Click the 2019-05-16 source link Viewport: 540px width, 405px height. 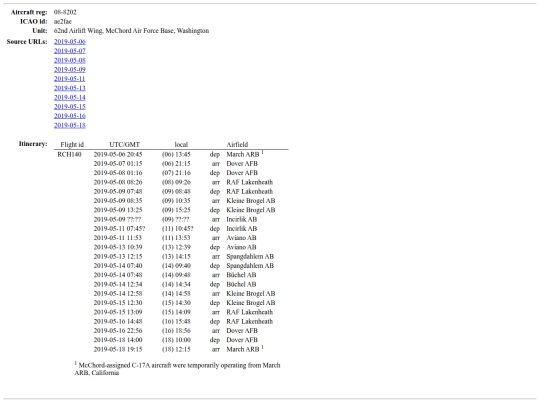click(70, 116)
